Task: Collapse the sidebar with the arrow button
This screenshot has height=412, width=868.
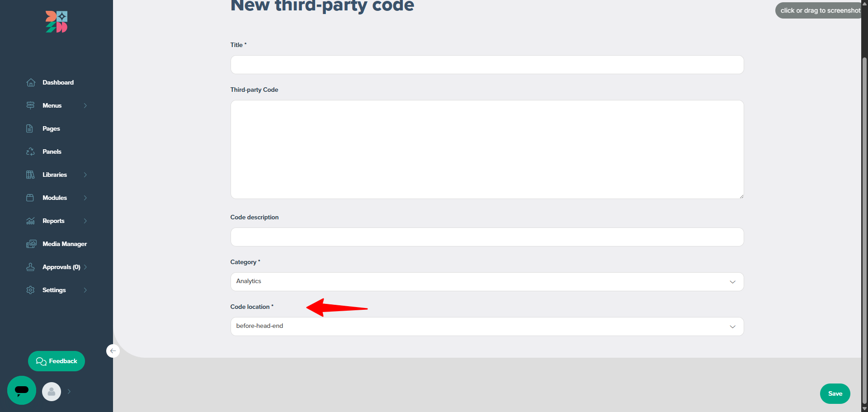Action: click(113, 351)
